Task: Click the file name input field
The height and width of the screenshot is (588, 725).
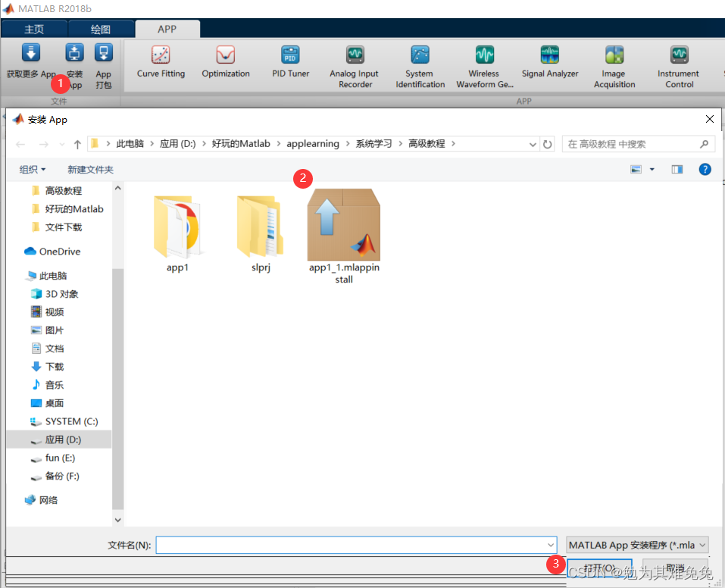Action: (355, 545)
